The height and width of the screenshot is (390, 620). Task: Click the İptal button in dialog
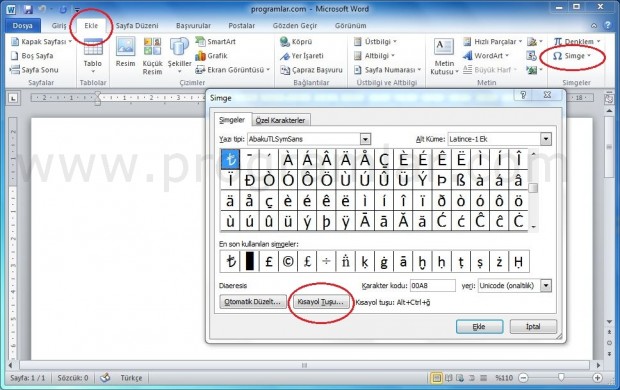click(533, 327)
